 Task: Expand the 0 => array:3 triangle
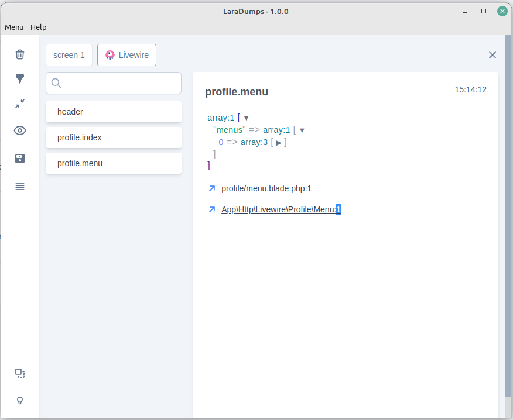click(x=278, y=143)
